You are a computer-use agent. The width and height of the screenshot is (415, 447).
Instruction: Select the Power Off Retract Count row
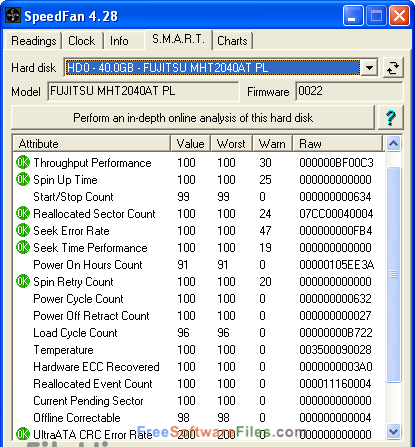(199, 315)
